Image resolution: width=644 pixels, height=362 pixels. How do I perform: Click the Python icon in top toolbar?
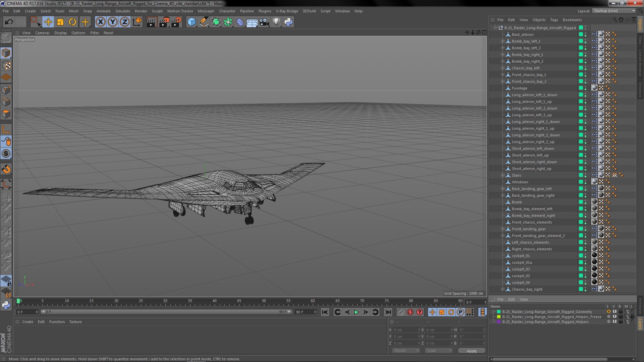click(288, 22)
